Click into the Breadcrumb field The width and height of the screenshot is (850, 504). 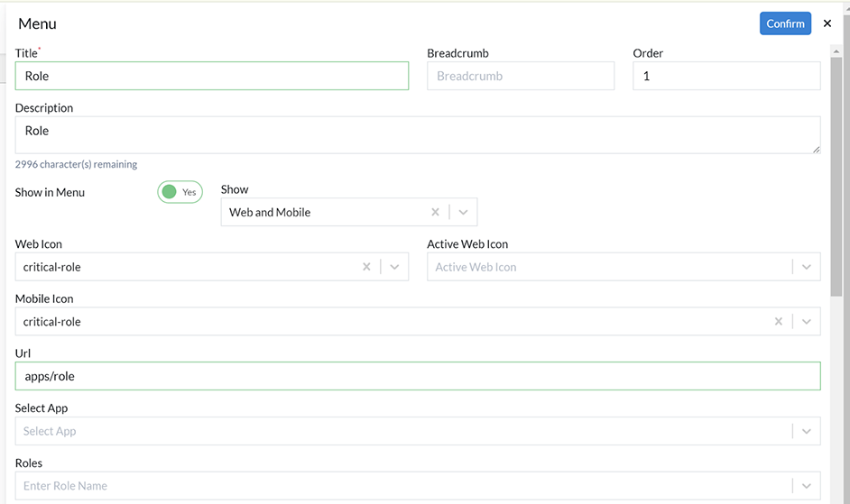click(521, 76)
